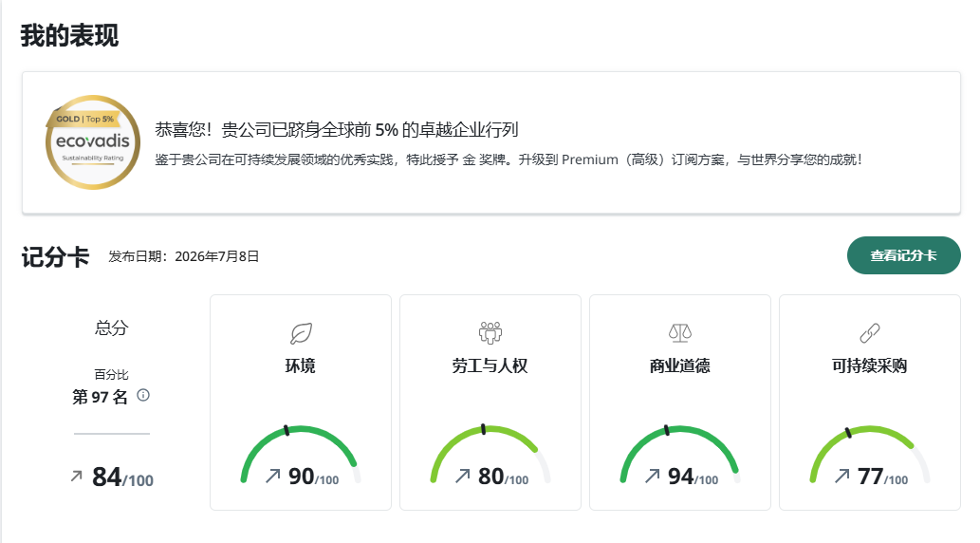This screenshot has width=980, height=543.
Task: Click the 第 97 名 percentile rank text
Action: pyautogui.click(x=100, y=397)
